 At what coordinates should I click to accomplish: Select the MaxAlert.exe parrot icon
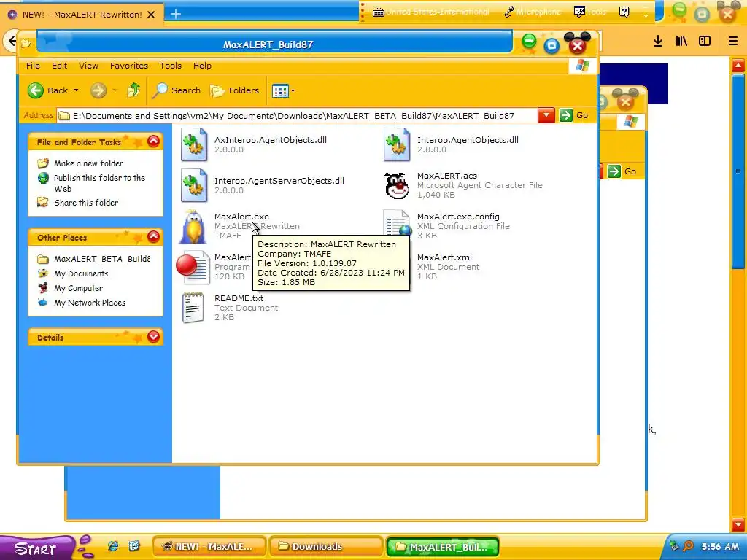tap(193, 227)
